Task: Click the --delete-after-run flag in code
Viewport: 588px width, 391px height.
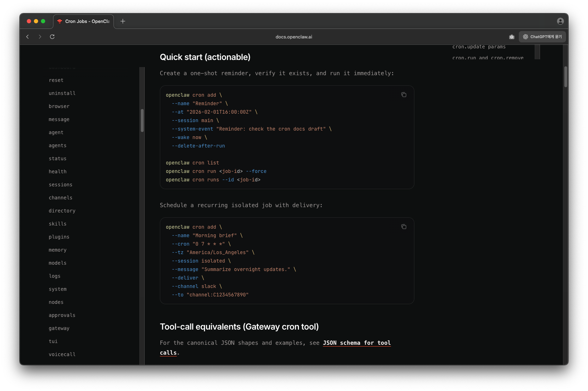Action: coord(198,146)
